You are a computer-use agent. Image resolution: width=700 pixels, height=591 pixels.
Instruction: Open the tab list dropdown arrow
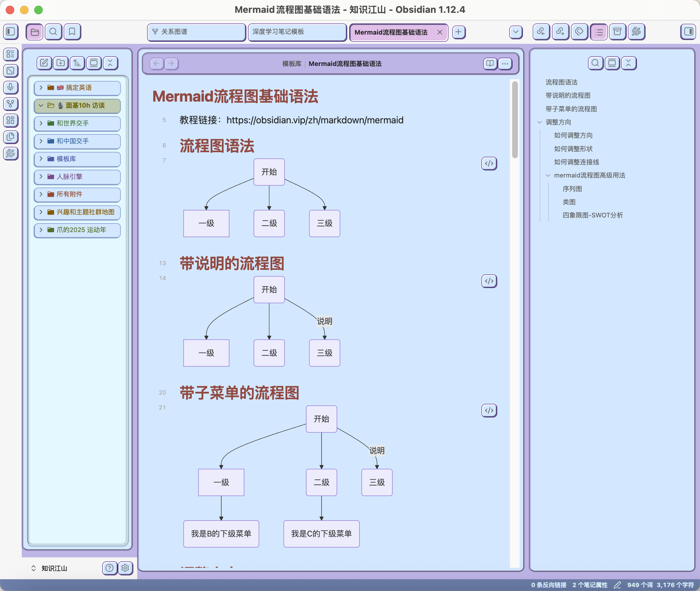[x=516, y=32]
